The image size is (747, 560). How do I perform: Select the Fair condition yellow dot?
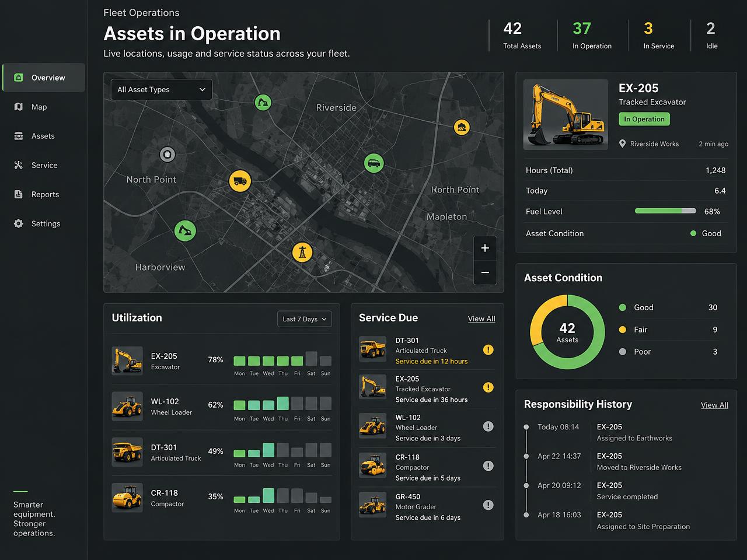click(x=622, y=330)
